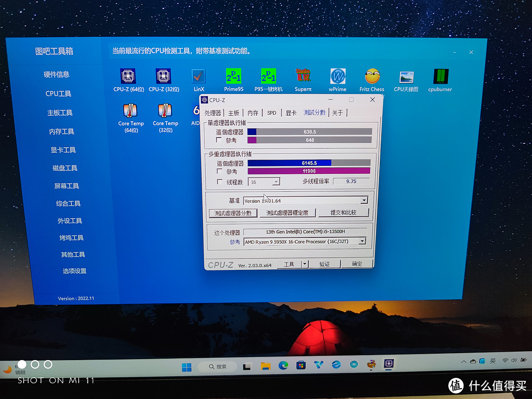Click the 13th Gen Intel processor name field
Image resolution: width=532 pixels, height=399 pixels.
pyautogui.click(x=305, y=232)
